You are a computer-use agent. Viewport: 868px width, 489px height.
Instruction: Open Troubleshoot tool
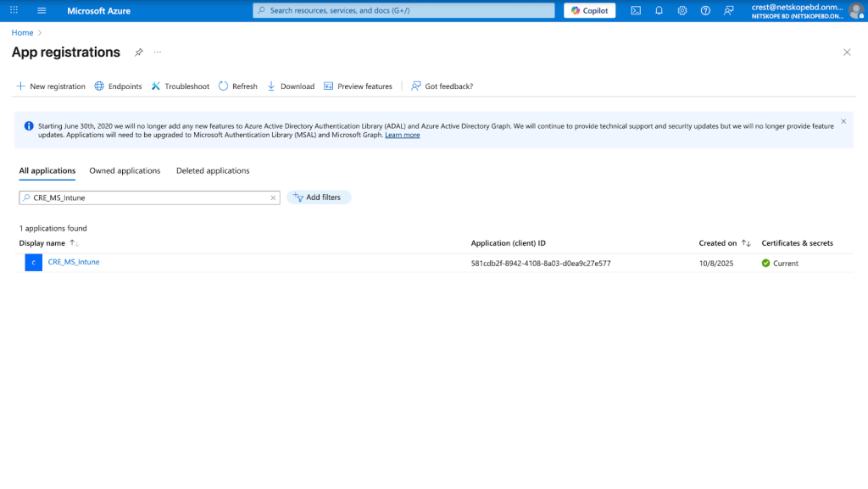click(x=181, y=86)
